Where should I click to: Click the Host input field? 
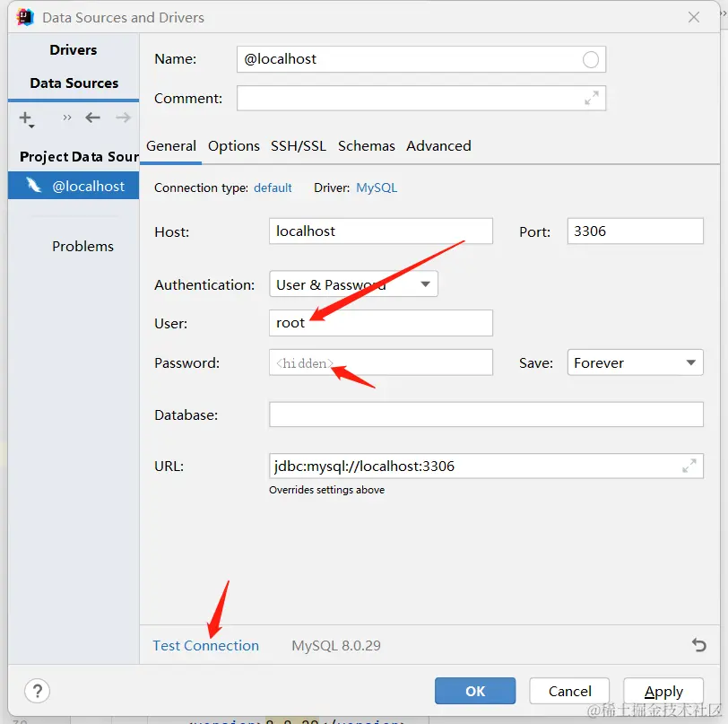point(381,231)
